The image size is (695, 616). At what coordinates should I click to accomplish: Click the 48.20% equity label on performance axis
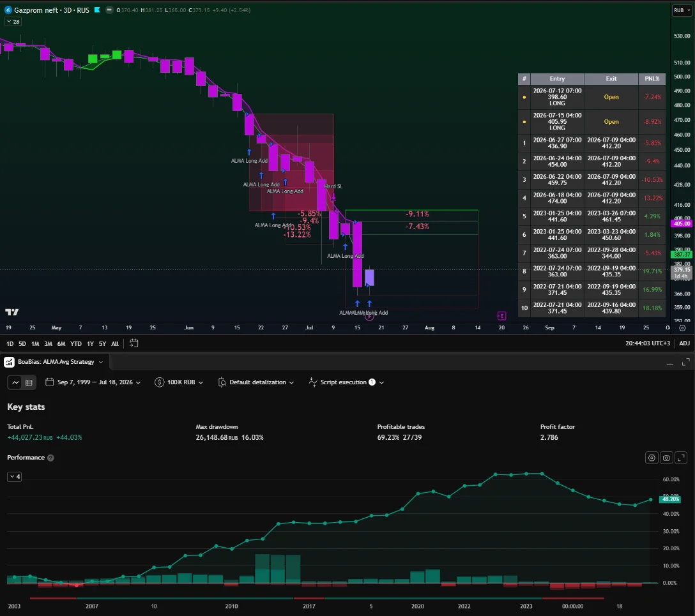pos(670,499)
